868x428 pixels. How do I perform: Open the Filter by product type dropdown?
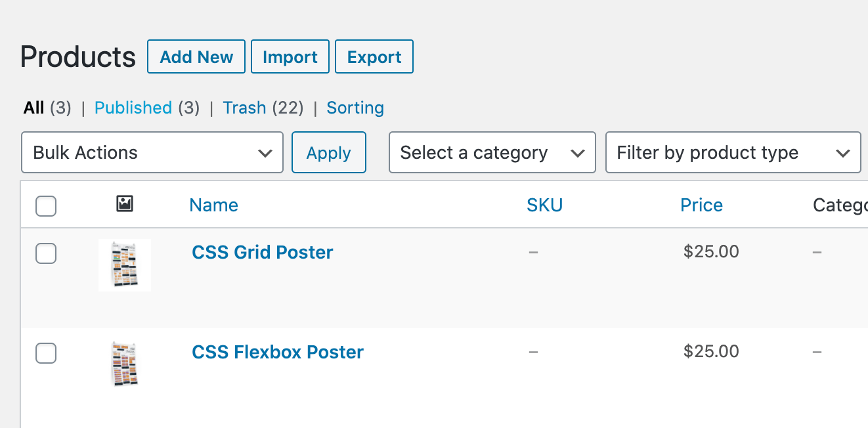pyautogui.click(x=733, y=153)
